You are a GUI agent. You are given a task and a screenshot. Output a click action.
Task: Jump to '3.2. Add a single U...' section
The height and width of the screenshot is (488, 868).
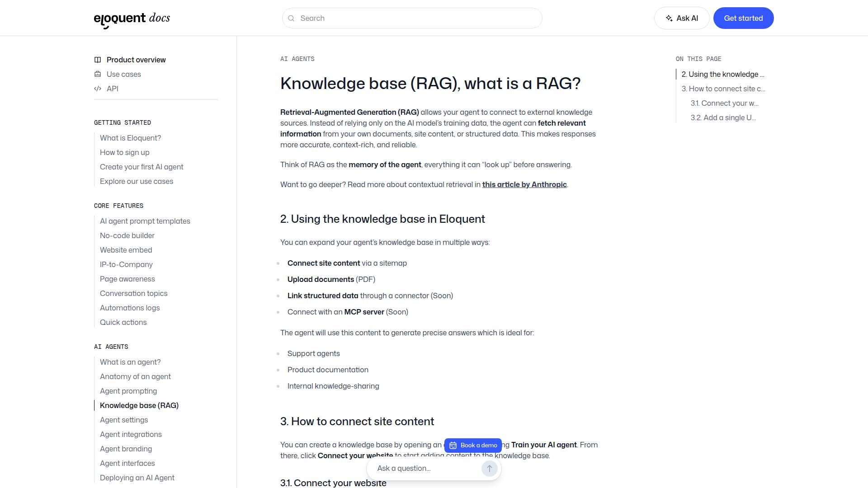pos(723,117)
